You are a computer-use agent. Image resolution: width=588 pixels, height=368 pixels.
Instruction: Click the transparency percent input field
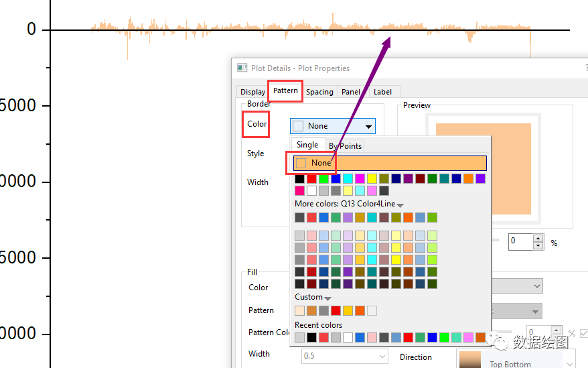(x=520, y=241)
